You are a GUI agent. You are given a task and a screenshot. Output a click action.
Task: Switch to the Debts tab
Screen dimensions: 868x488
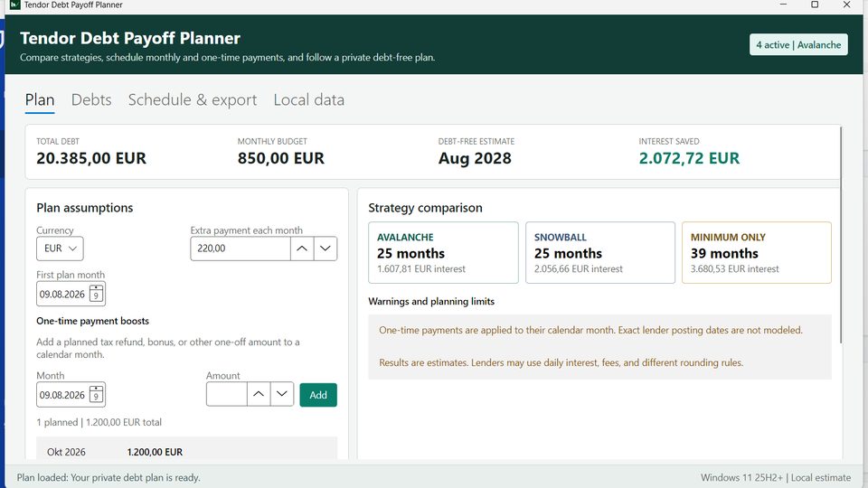click(91, 100)
